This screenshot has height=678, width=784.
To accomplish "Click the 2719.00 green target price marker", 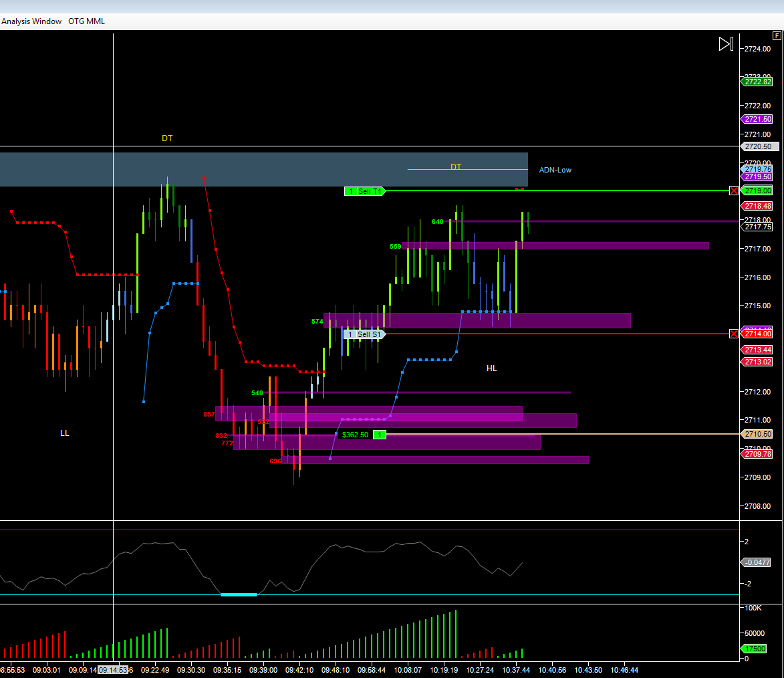I will pyautogui.click(x=757, y=191).
